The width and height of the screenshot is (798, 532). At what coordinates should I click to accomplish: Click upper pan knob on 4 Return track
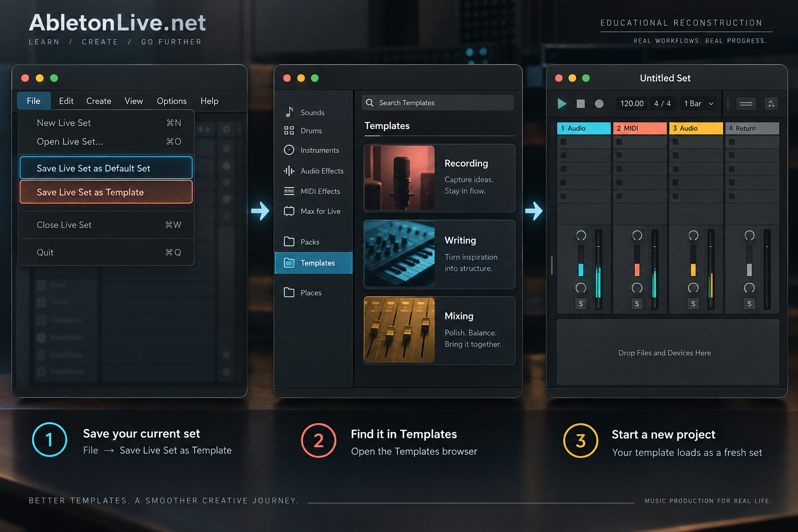click(749, 235)
